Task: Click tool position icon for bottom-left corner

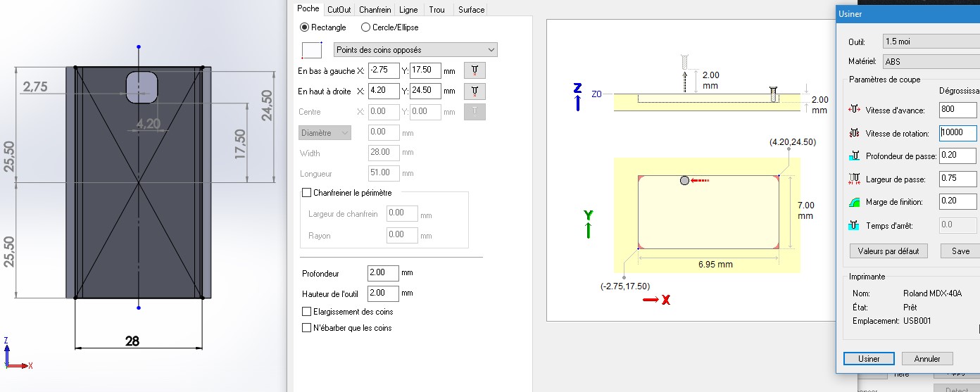Action: [x=475, y=70]
